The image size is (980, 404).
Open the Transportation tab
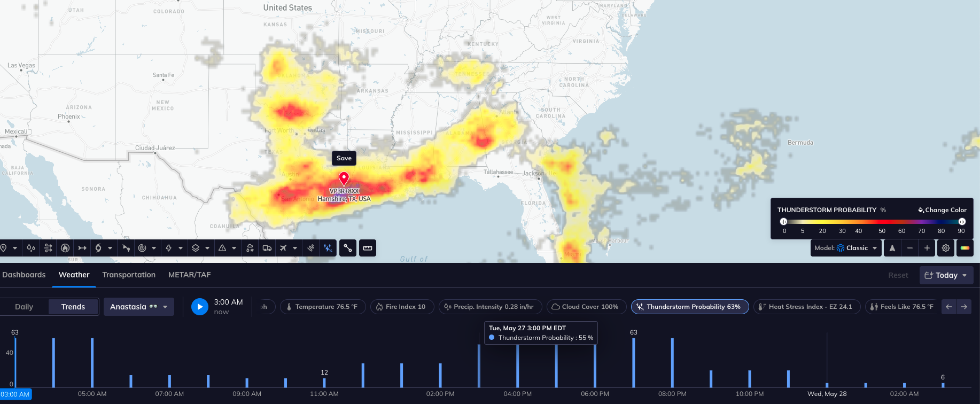[x=129, y=275]
